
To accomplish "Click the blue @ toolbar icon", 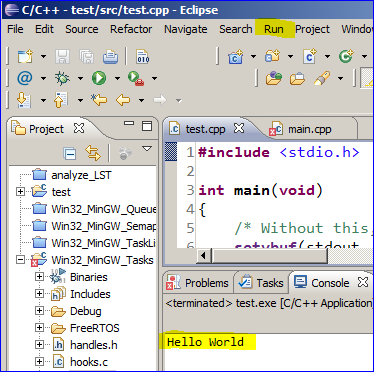I will point(25,78).
